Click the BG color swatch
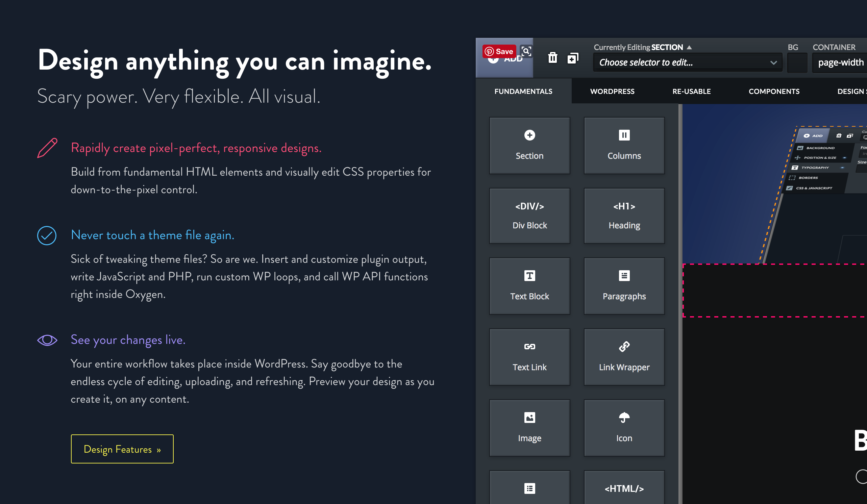This screenshot has height=504, width=867. tap(797, 62)
